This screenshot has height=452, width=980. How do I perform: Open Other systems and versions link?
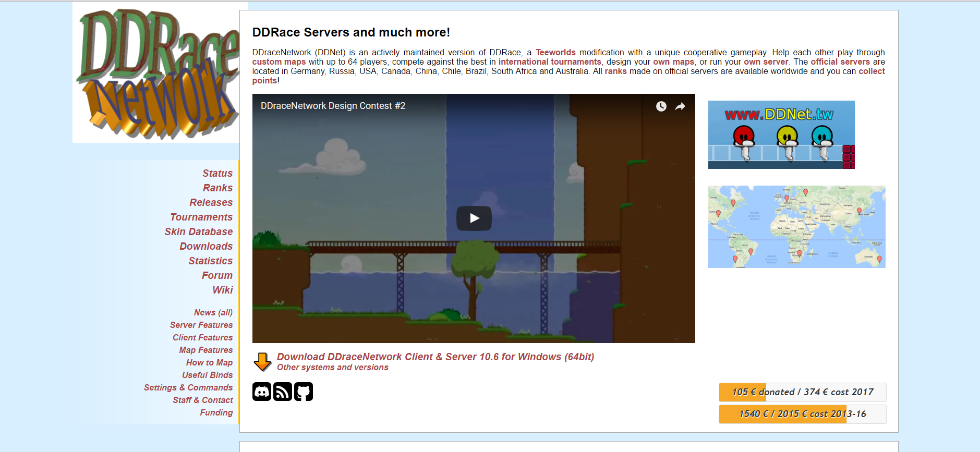[333, 367]
